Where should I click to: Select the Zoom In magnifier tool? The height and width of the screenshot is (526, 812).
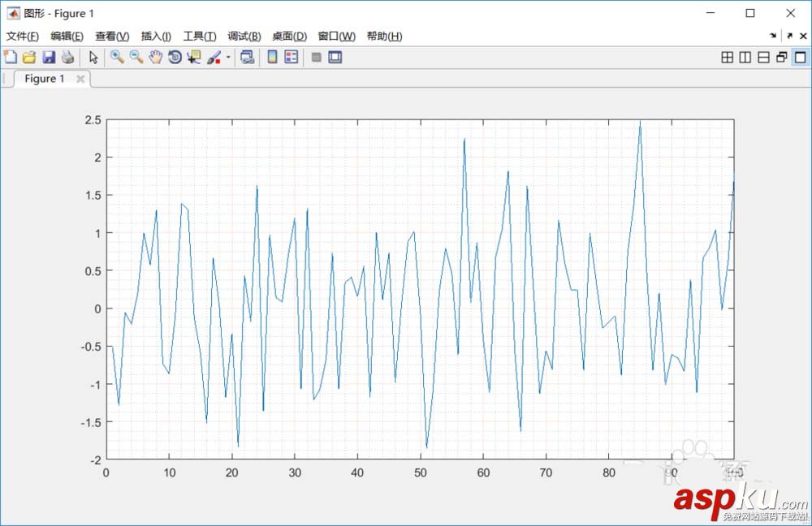(x=117, y=57)
